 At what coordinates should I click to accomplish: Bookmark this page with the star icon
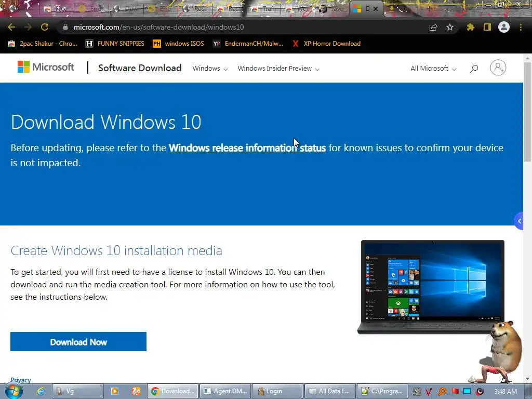(450, 27)
